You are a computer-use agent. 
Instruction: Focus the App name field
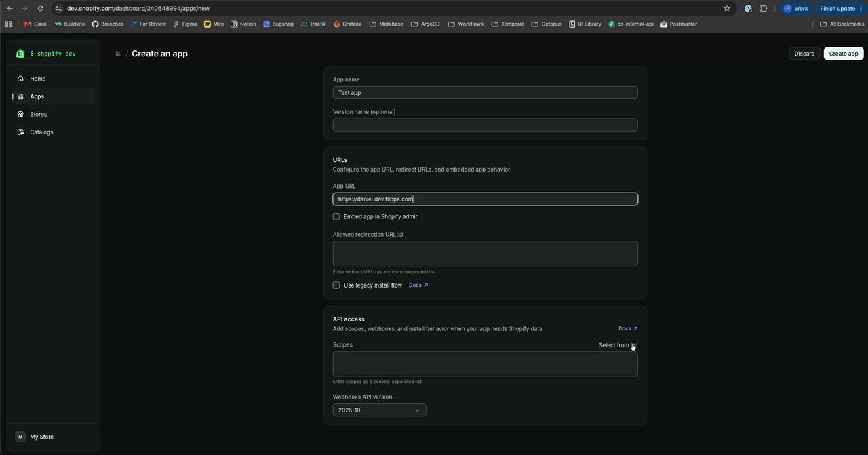486,93
